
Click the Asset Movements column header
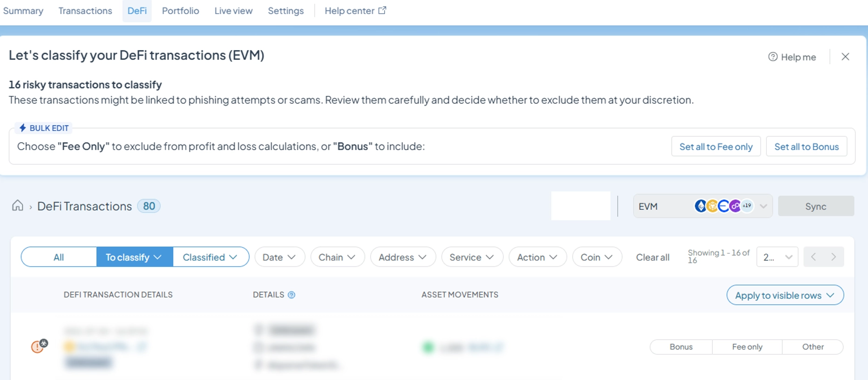click(x=460, y=295)
